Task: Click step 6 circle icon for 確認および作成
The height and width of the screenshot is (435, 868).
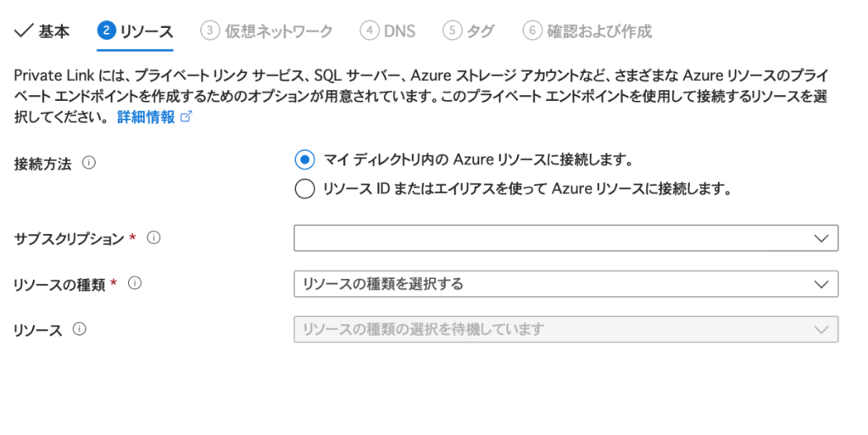Action: click(x=532, y=31)
